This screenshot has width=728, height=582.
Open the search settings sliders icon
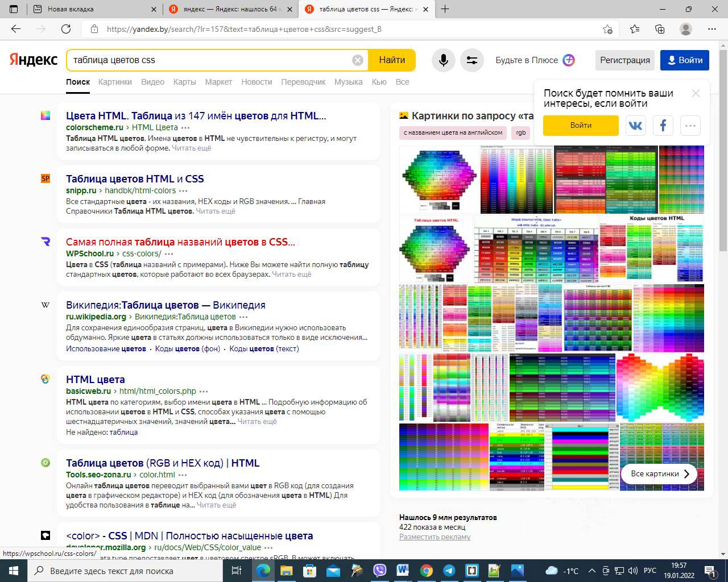point(471,60)
